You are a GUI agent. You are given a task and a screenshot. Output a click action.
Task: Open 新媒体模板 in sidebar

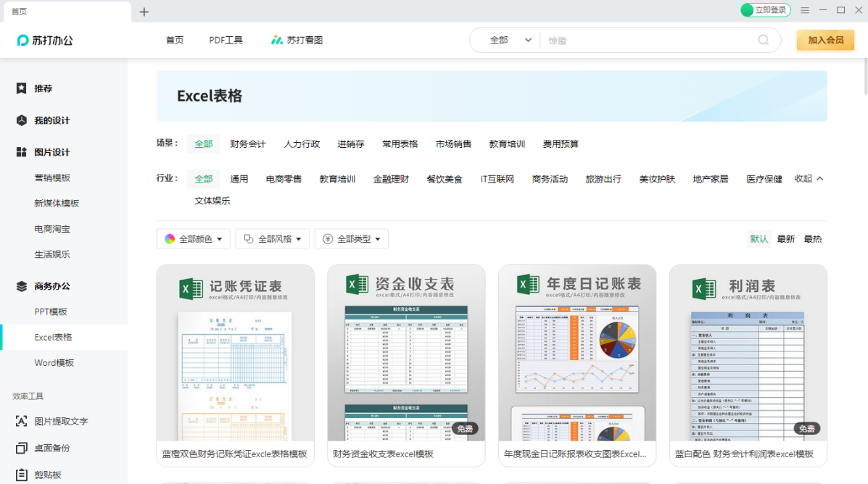pos(57,204)
